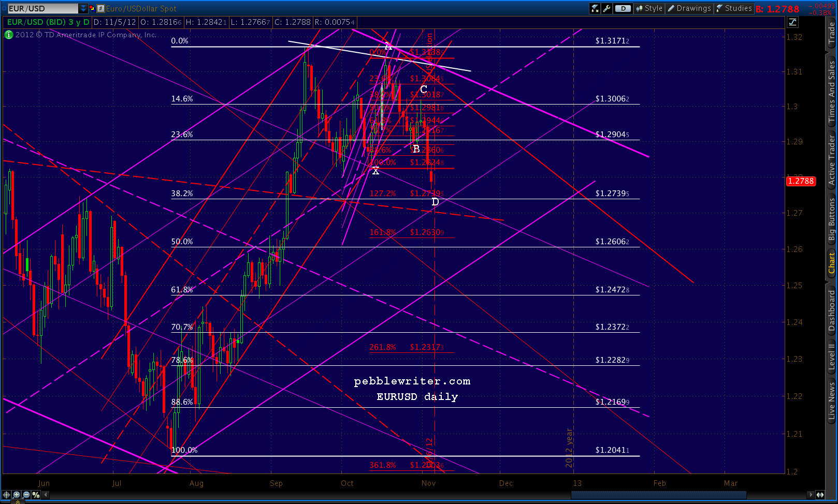Image resolution: width=838 pixels, height=504 pixels.
Task: Click the $1.31712 Fibonacci level label
Action: [612, 41]
